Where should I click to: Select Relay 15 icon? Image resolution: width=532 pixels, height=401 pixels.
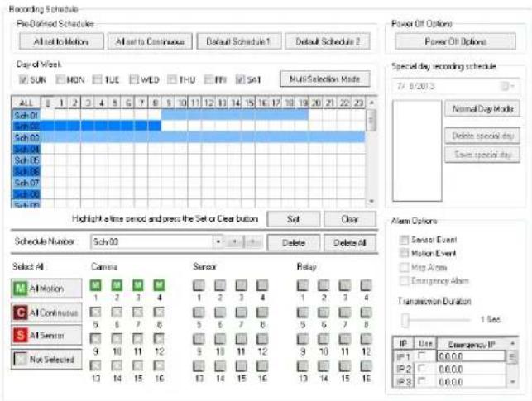pos(345,366)
